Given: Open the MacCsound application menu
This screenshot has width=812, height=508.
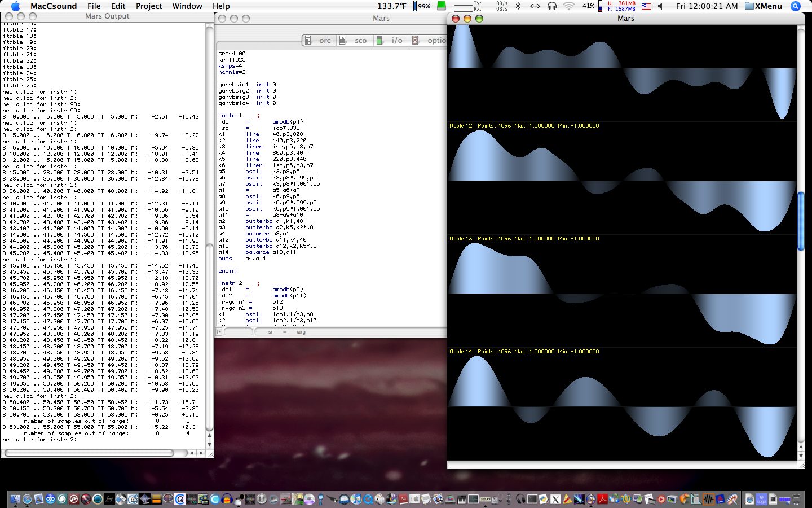Looking at the screenshot, I should point(53,6).
